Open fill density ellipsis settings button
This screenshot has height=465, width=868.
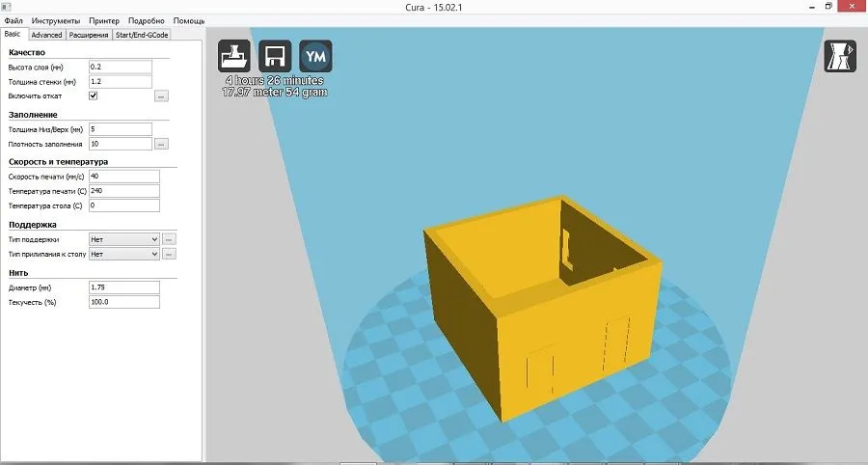click(161, 144)
